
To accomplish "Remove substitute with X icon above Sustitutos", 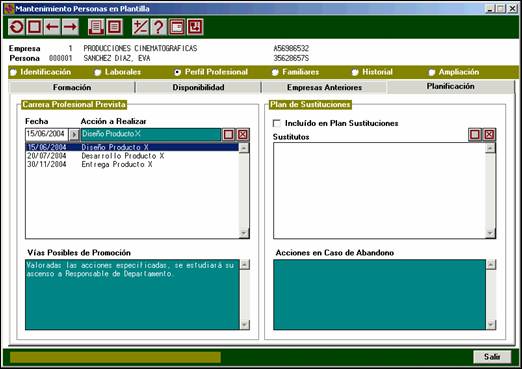I will (x=489, y=135).
